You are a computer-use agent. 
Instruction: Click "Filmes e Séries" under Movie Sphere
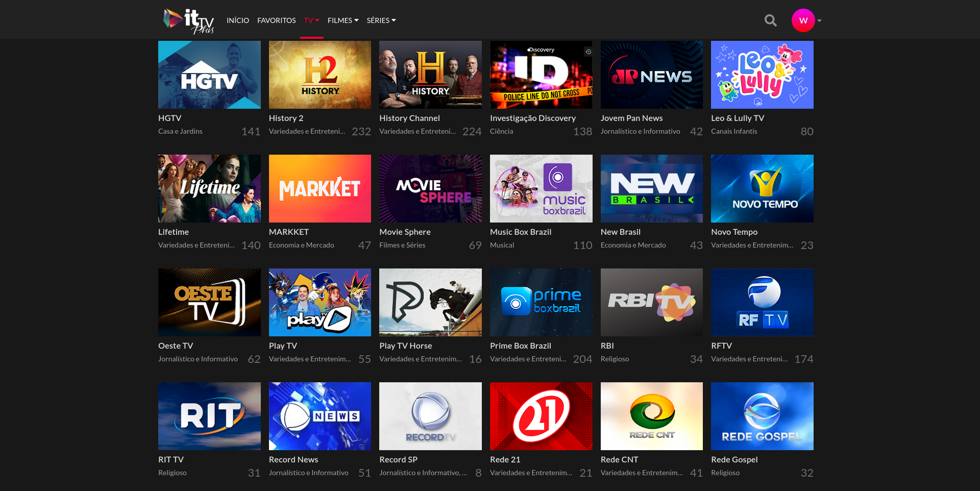(402, 245)
